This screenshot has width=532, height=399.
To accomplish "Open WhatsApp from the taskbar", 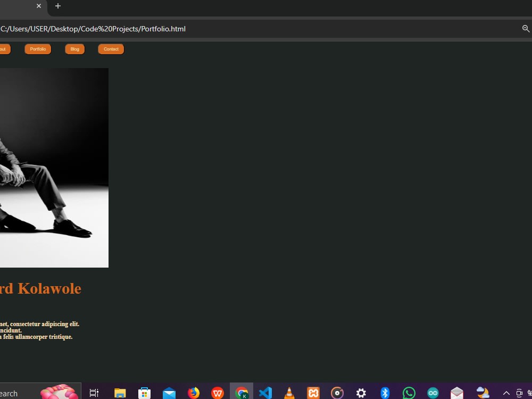I will pos(409,393).
